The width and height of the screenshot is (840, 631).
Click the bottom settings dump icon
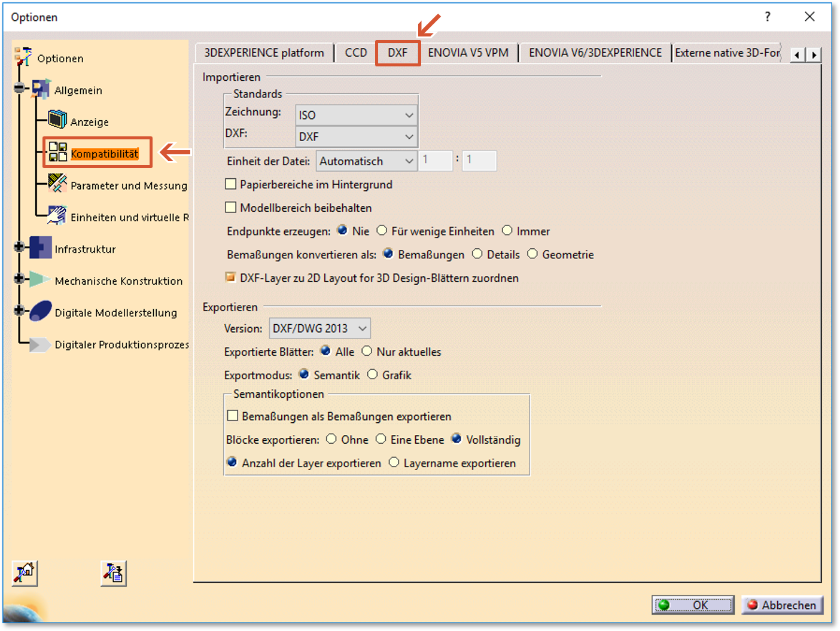tap(113, 573)
